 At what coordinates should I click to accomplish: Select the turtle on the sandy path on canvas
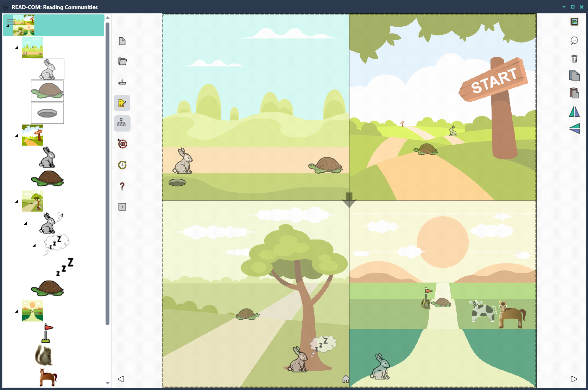pos(326,165)
